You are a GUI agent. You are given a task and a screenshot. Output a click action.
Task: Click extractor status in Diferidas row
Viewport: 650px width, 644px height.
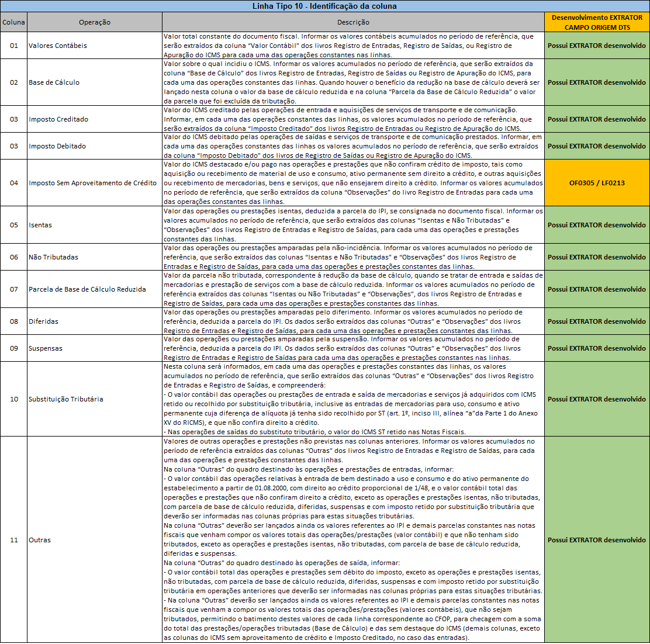pos(597,321)
